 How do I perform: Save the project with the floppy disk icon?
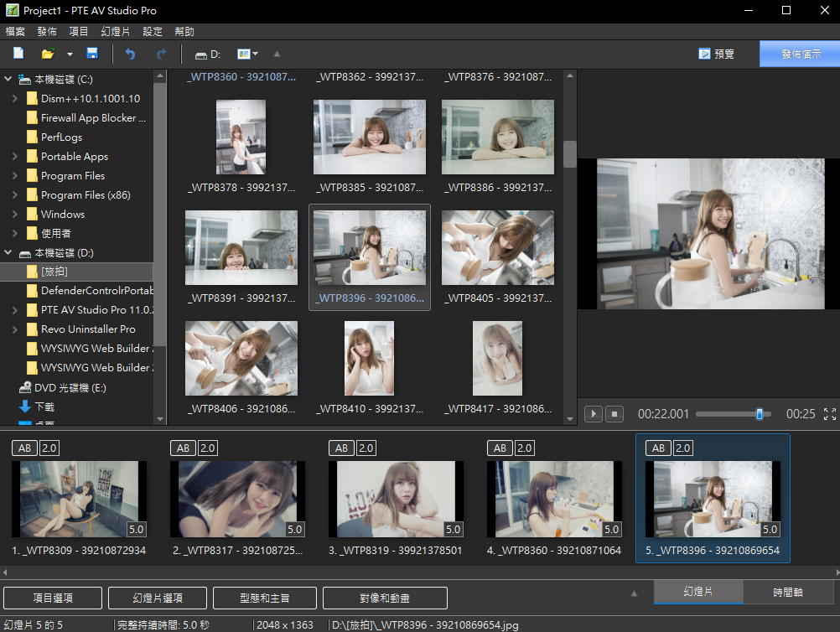pyautogui.click(x=92, y=54)
